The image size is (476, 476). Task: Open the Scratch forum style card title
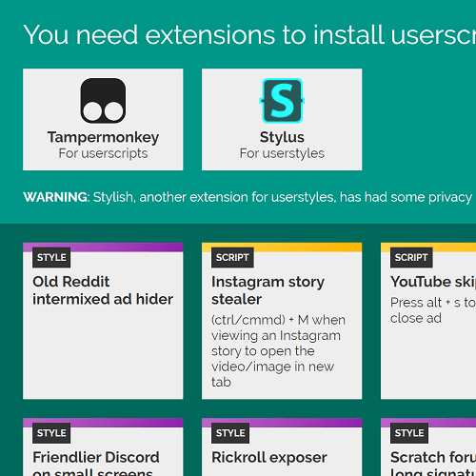pos(433,463)
